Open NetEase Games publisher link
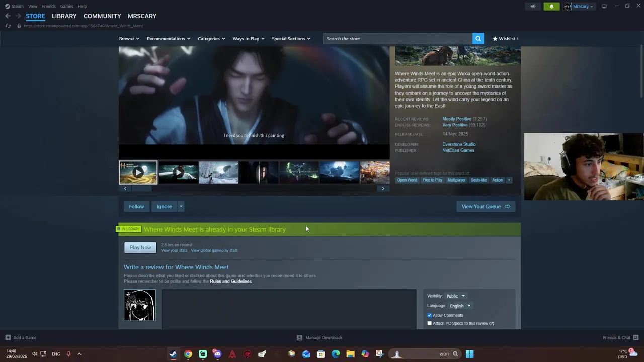Image resolution: width=644 pixels, height=362 pixels. (x=458, y=150)
